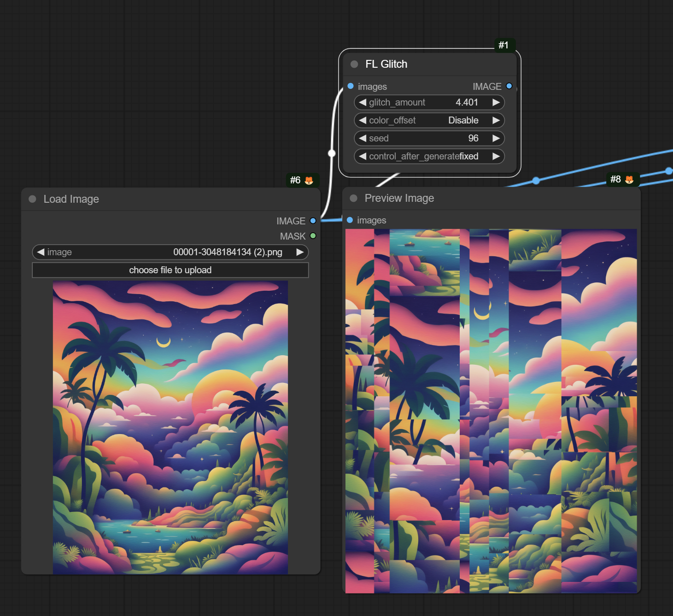Click the images input port on FL Glitch
673x616 pixels.
click(351, 86)
